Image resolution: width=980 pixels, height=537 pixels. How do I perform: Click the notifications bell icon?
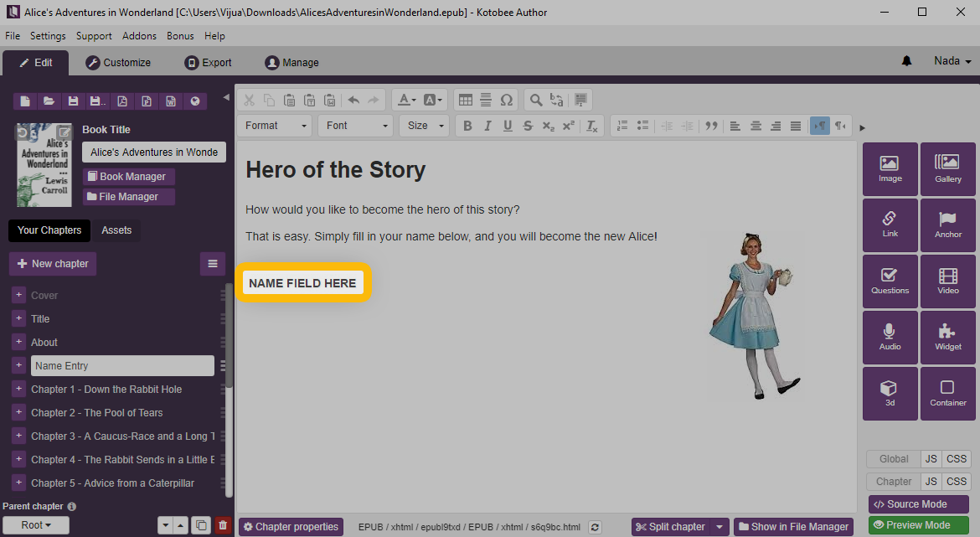906,62
